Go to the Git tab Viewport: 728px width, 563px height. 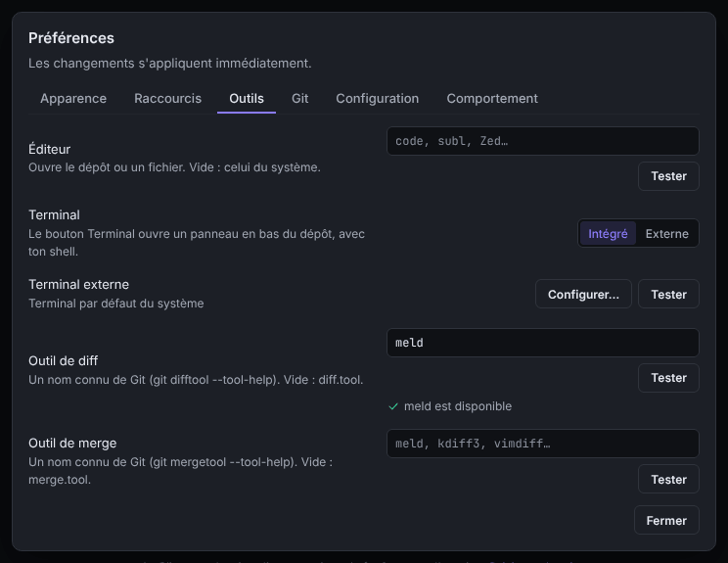tap(300, 99)
